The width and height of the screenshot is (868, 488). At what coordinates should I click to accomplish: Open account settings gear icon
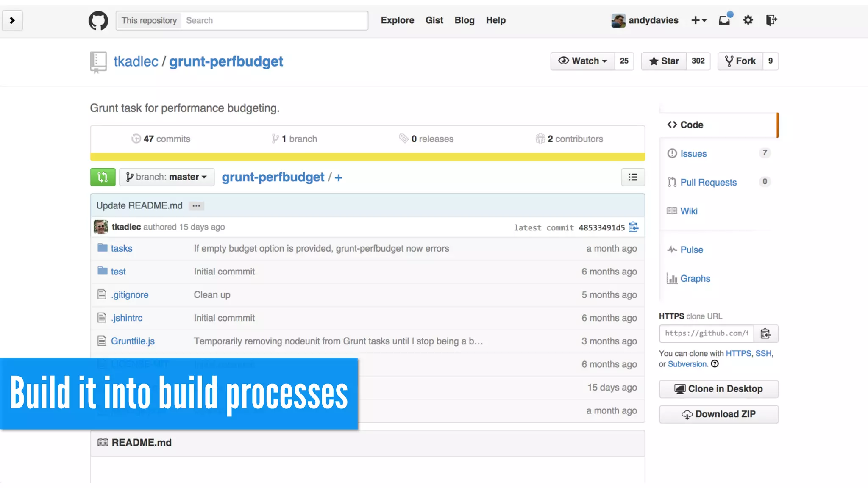[748, 20]
